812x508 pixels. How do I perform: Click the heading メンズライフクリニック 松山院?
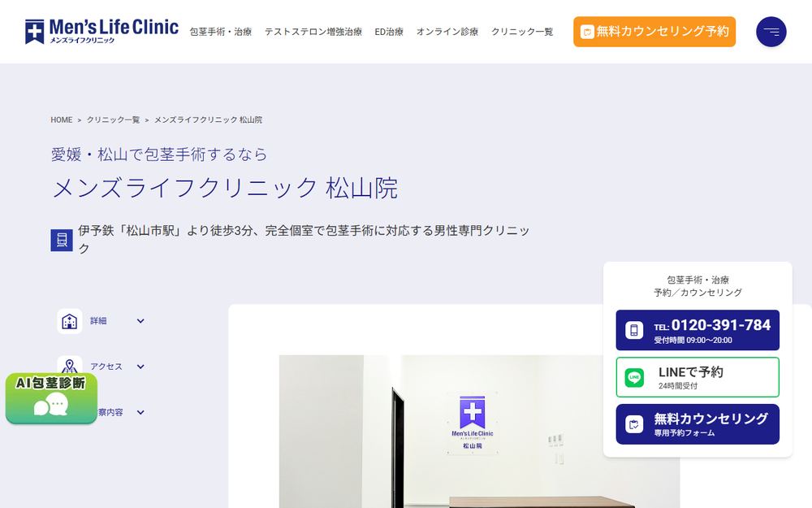225,188
